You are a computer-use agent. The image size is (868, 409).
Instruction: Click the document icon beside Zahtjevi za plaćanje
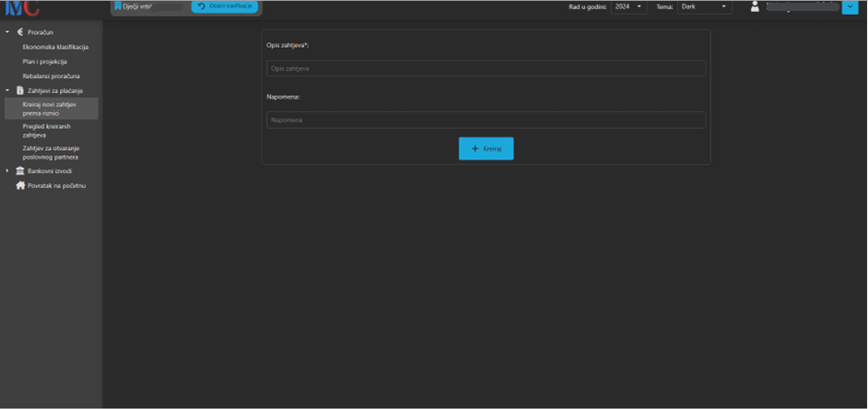[20, 91]
